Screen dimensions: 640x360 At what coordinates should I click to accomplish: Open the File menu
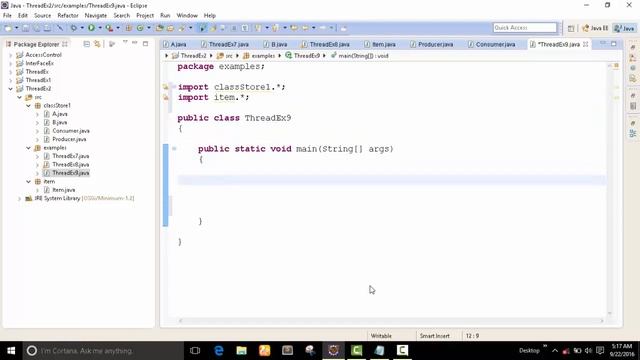pyautogui.click(x=7, y=16)
